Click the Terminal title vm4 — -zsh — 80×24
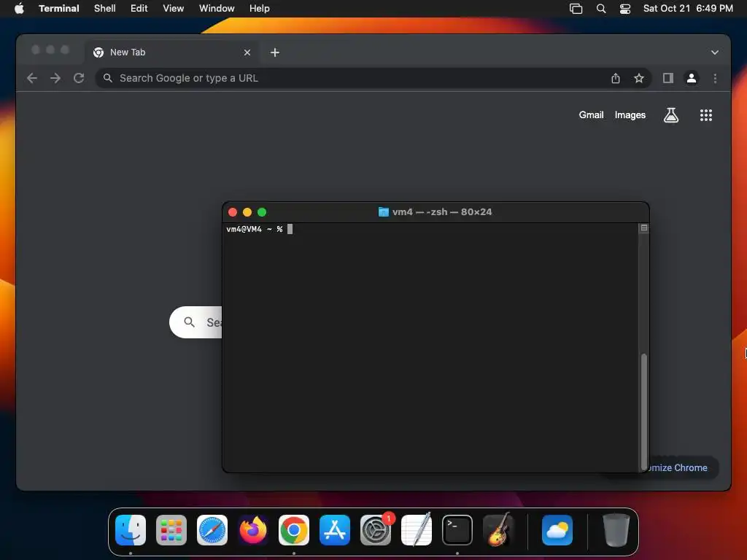 (x=442, y=212)
